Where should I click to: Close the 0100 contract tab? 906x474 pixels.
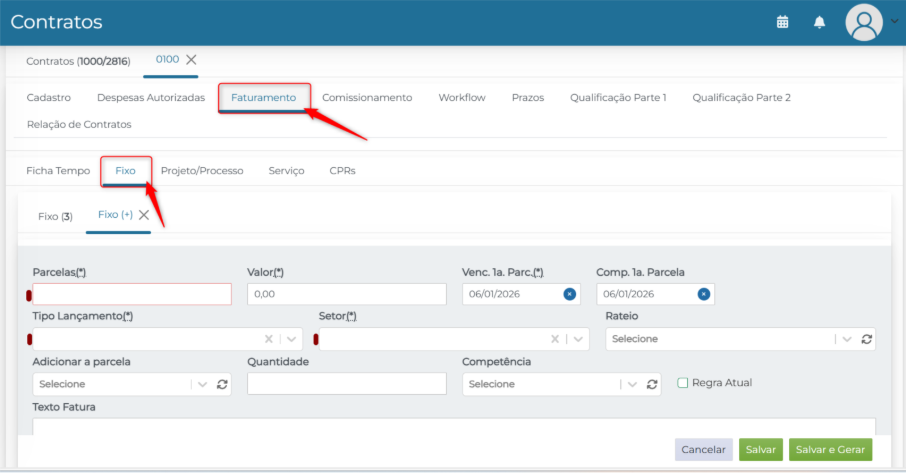[x=191, y=60]
